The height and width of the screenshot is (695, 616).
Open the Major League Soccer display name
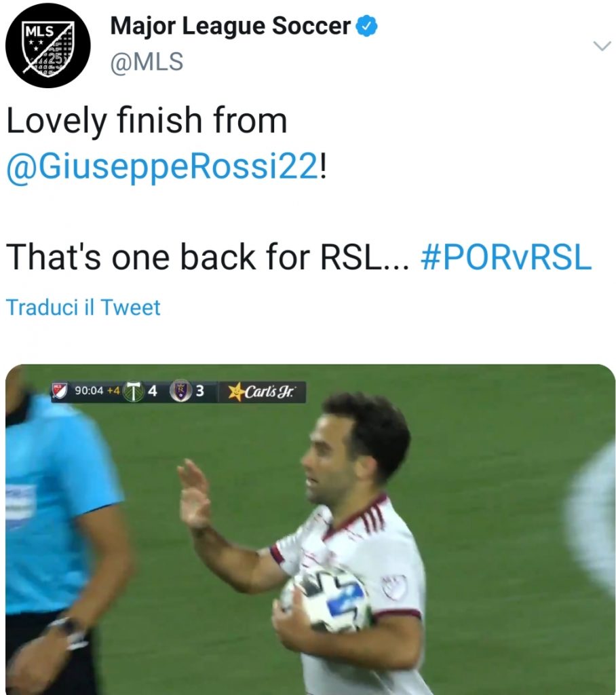click(231, 26)
